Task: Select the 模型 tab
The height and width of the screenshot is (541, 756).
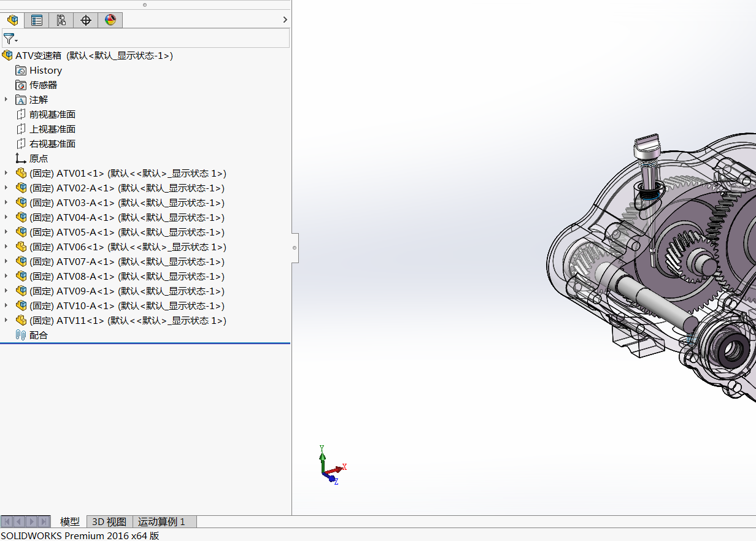Action: tap(69, 522)
